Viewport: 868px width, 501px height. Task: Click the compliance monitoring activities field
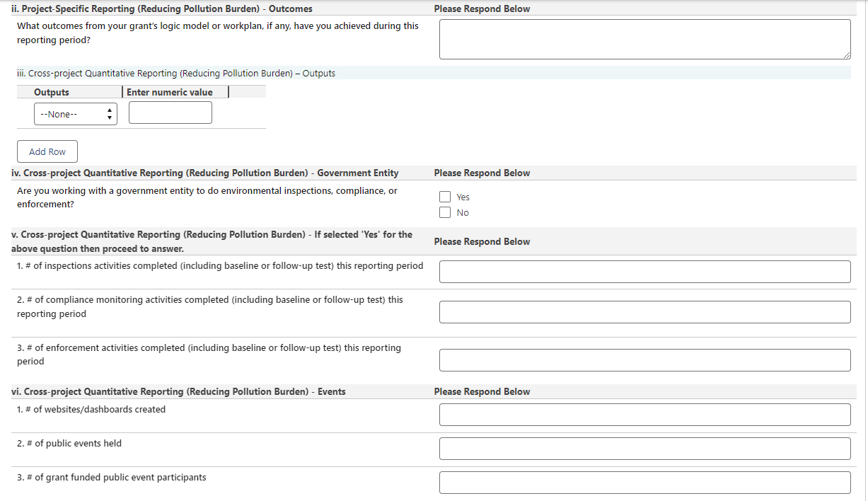644,312
